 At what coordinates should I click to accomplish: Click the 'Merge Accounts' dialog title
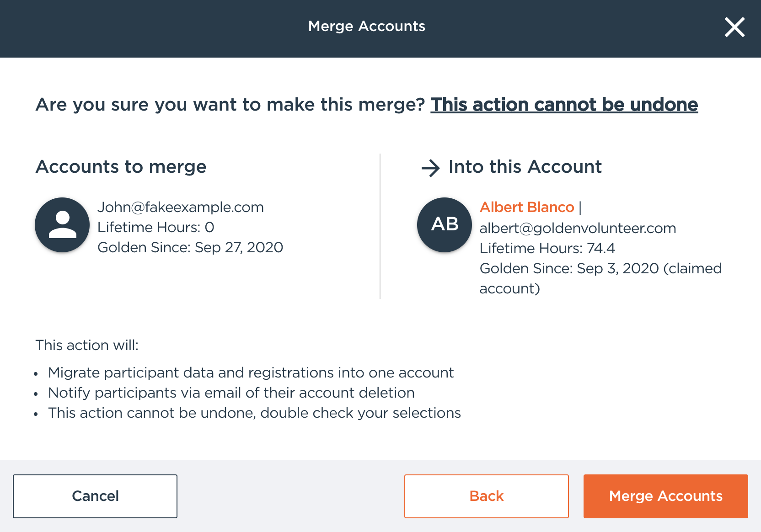coord(367,27)
